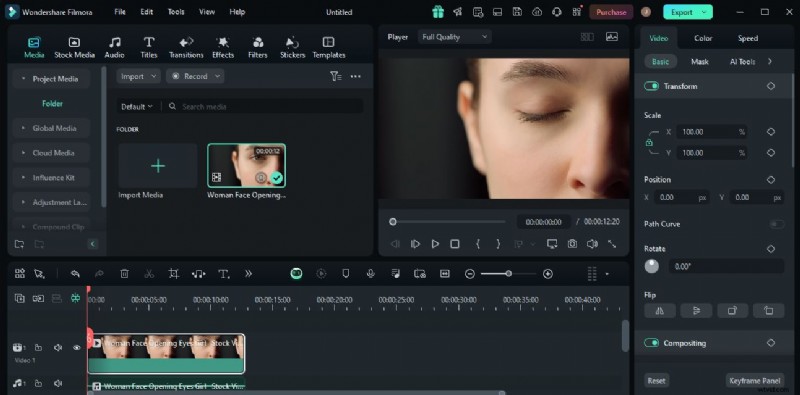Click the zoom in plus icon on timeline
The height and width of the screenshot is (395, 800).
pos(548,274)
